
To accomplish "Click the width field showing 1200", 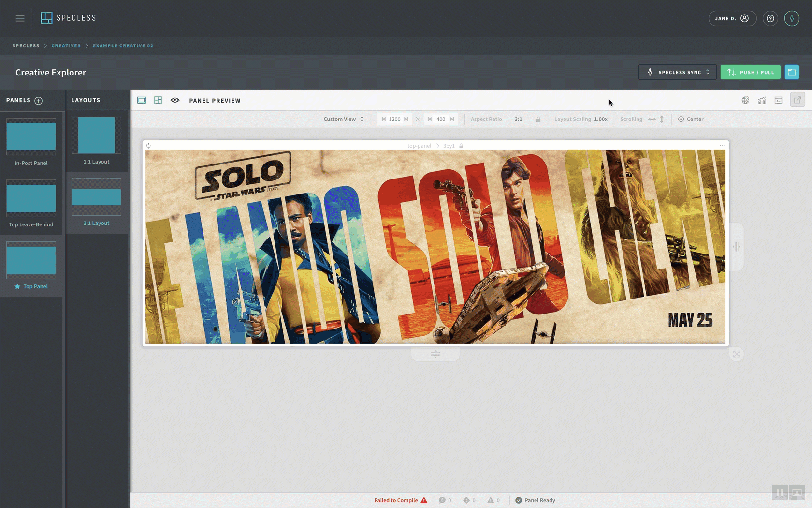I will point(395,119).
